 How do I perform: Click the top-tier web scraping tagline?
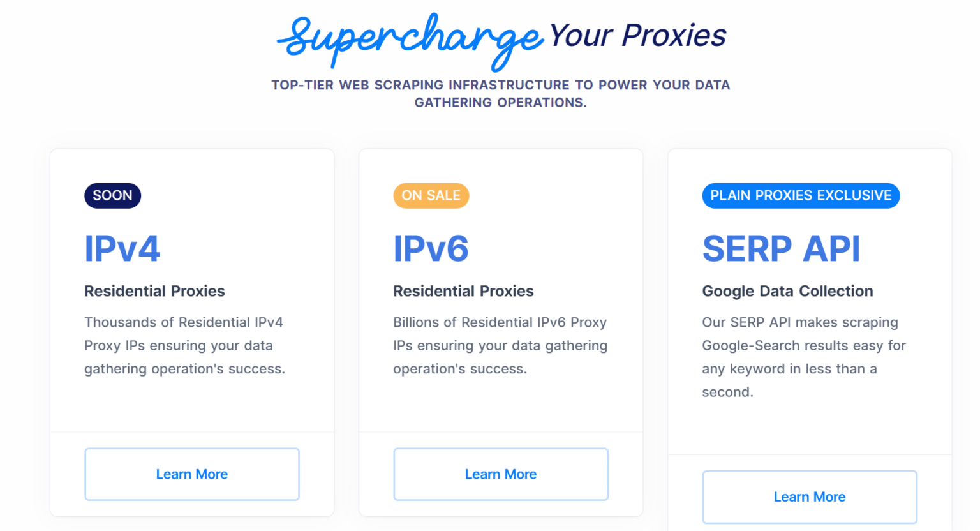coord(500,93)
